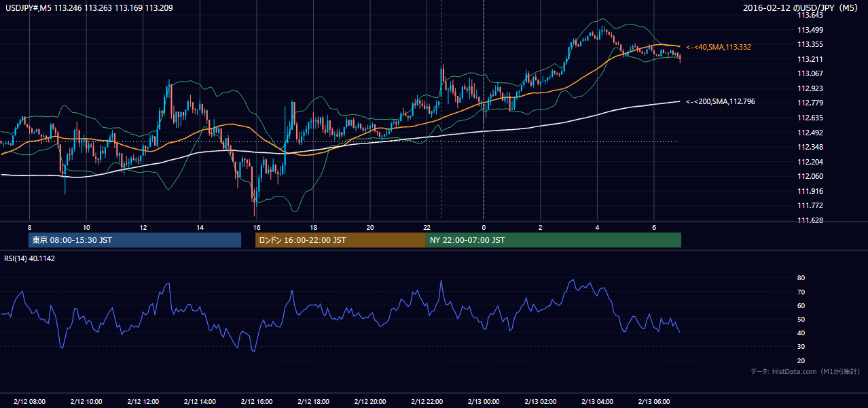868x408 pixels.
Task: Click hour tick 8 under the price chart
Action: [30, 227]
